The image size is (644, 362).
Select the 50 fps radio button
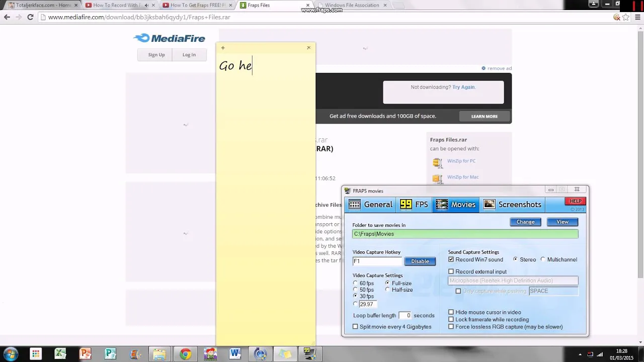tap(356, 290)
